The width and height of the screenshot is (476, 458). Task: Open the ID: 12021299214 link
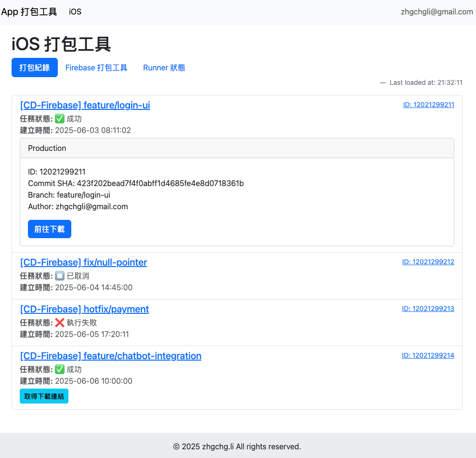[x=428, y=355]
